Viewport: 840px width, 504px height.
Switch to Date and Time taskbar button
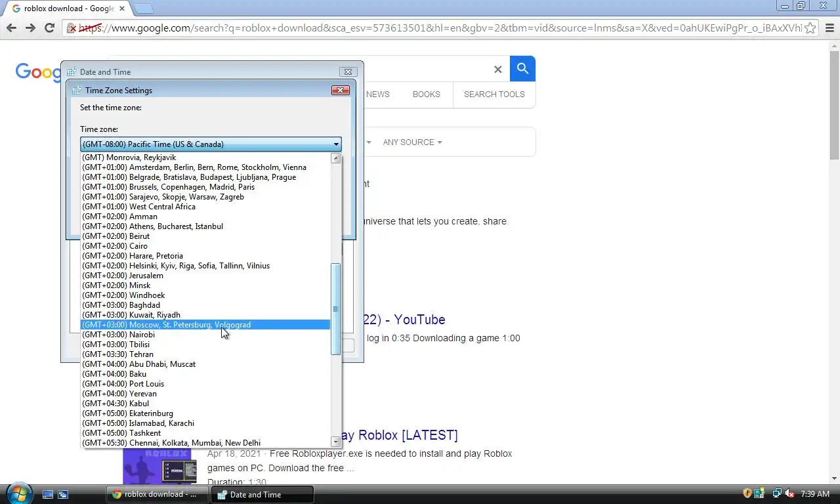[x=261, y=494]
